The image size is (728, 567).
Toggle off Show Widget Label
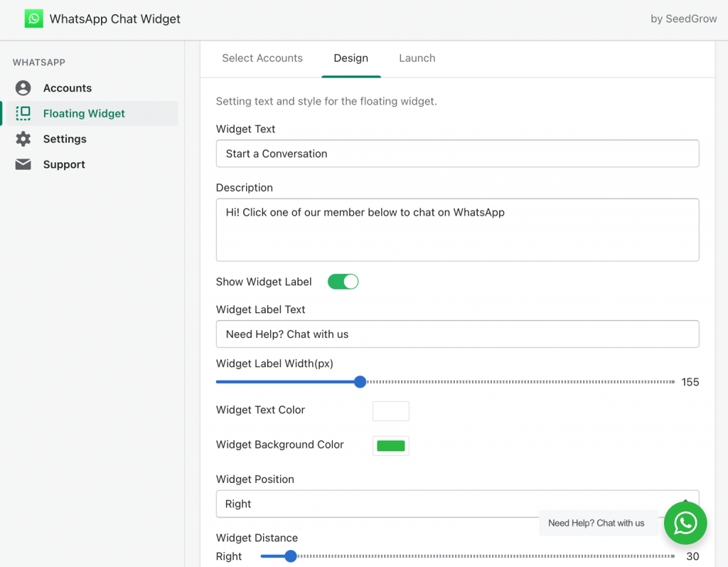[x=343, y=281]
